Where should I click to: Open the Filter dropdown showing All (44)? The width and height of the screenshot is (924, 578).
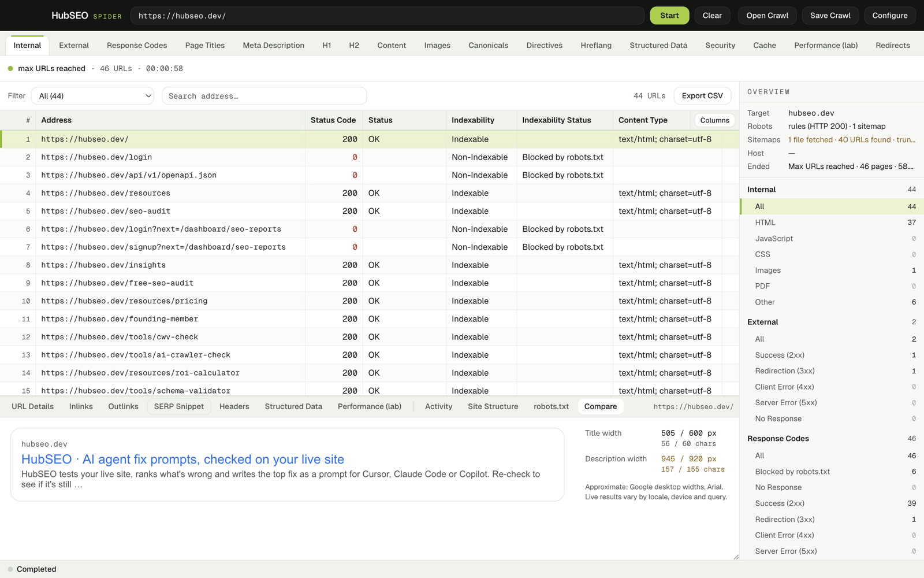92,96
